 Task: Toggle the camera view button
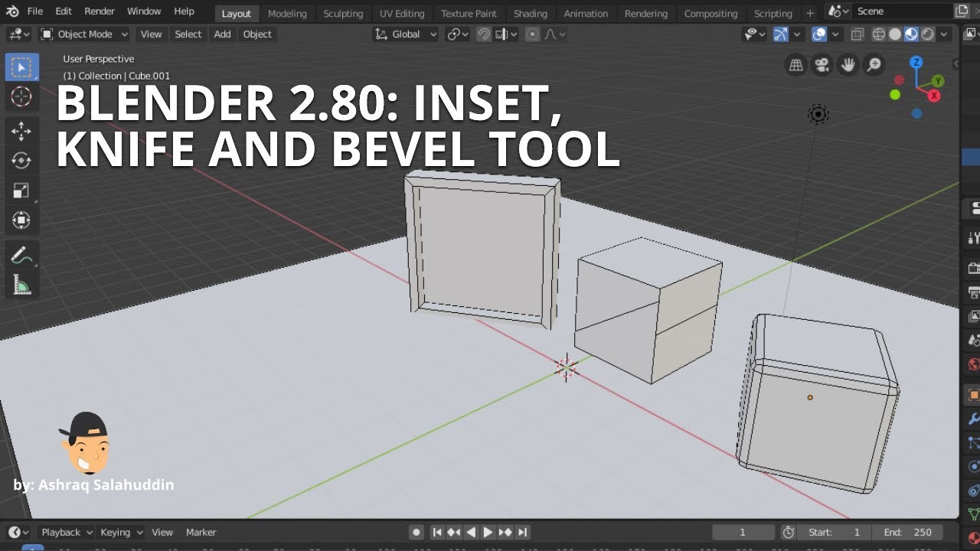(x=822, y=65)
